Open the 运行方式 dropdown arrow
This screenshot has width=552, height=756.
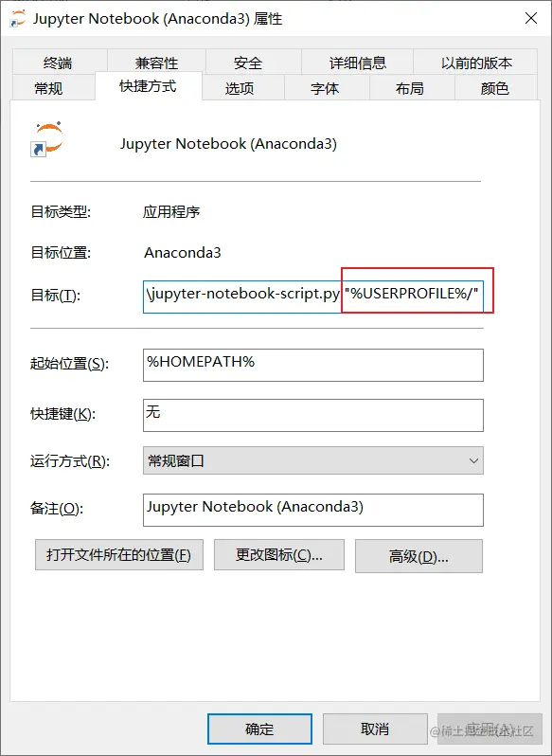(x=473, y=461)
